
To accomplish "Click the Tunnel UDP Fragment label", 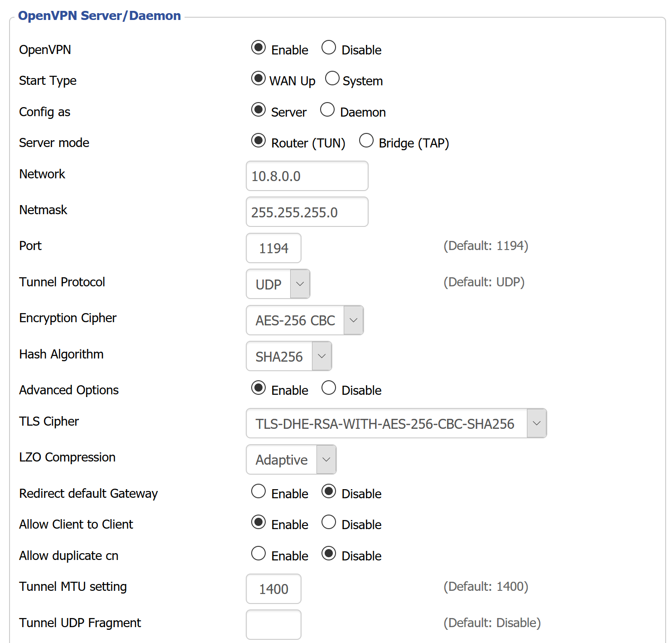I will 80,623.
